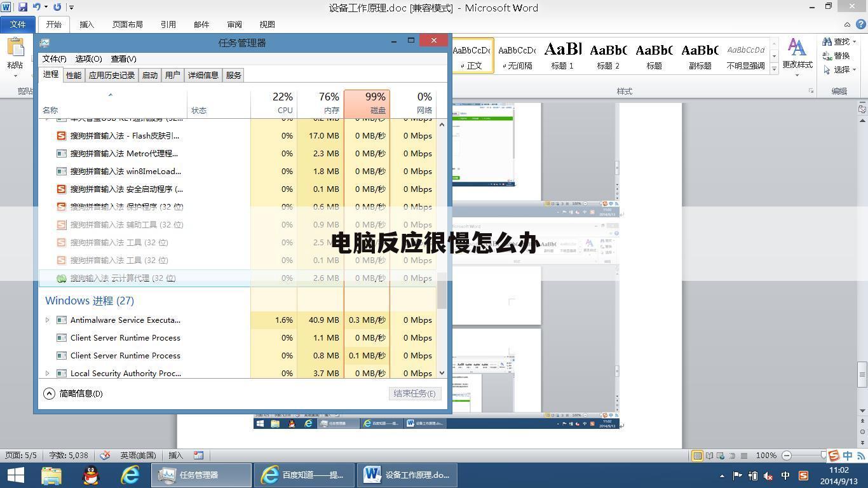868x488 pixels.
Task: Click the Paste clipboard icon in Word ribbon
Action: [x=15, y=48]
